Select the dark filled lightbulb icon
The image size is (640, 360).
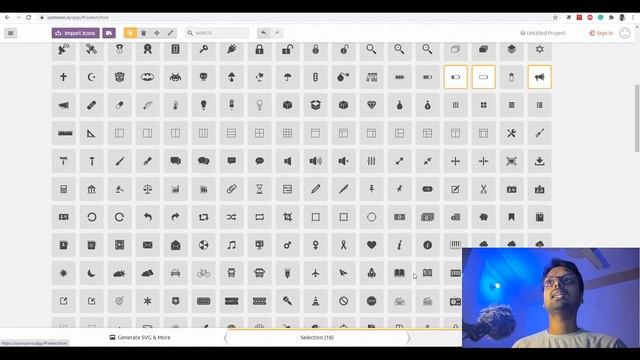(204, 105)
